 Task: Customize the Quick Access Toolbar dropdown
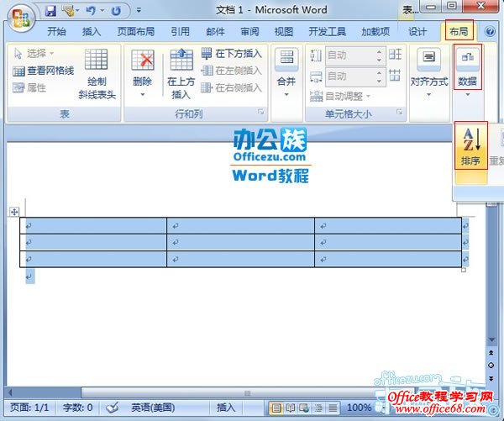coord(139,10)
